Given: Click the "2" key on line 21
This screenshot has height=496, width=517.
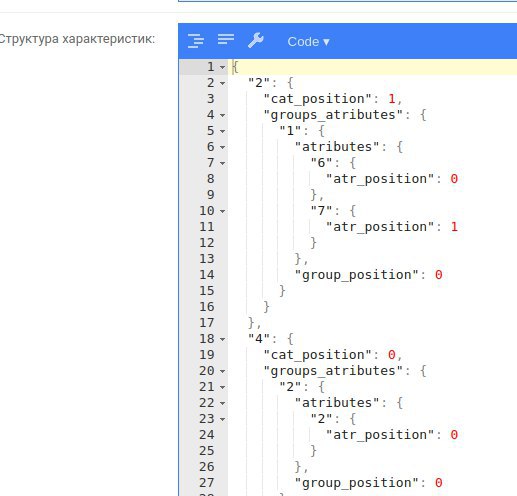Looking at the screenshot, I should point(290,387).
